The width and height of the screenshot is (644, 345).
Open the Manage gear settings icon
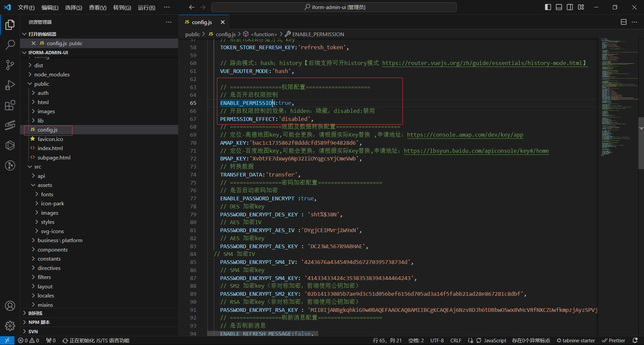click(10, 326)
